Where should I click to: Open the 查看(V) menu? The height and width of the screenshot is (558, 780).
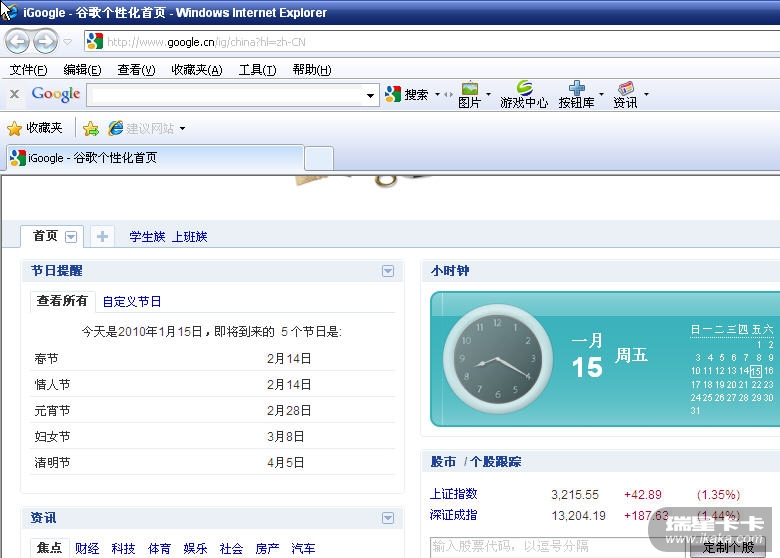tap(136, 70)
